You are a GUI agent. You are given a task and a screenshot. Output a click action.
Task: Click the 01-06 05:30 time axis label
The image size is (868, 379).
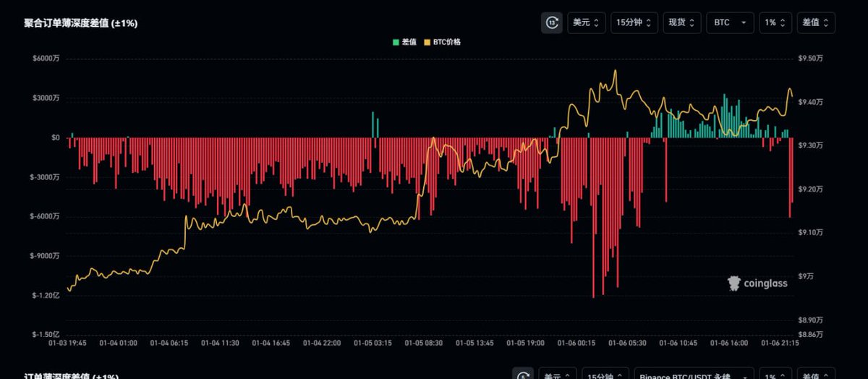click(627, 344)
